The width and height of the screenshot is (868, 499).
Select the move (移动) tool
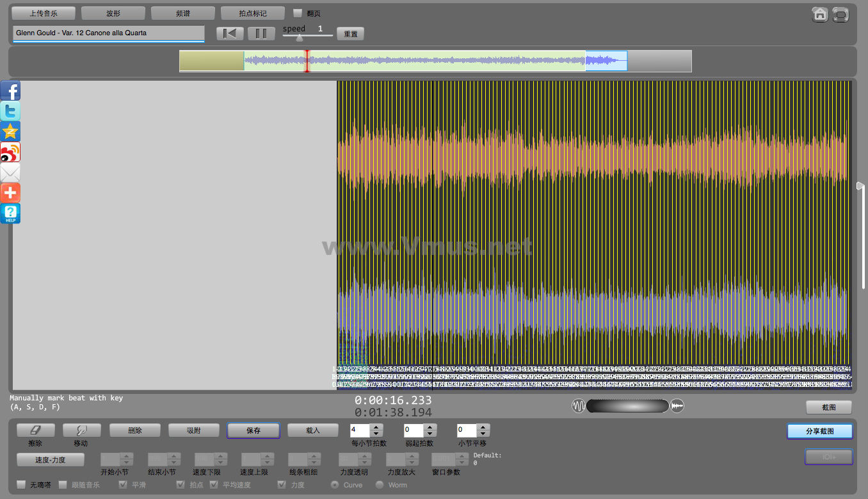pyautogui.click(x=81, y=430)
